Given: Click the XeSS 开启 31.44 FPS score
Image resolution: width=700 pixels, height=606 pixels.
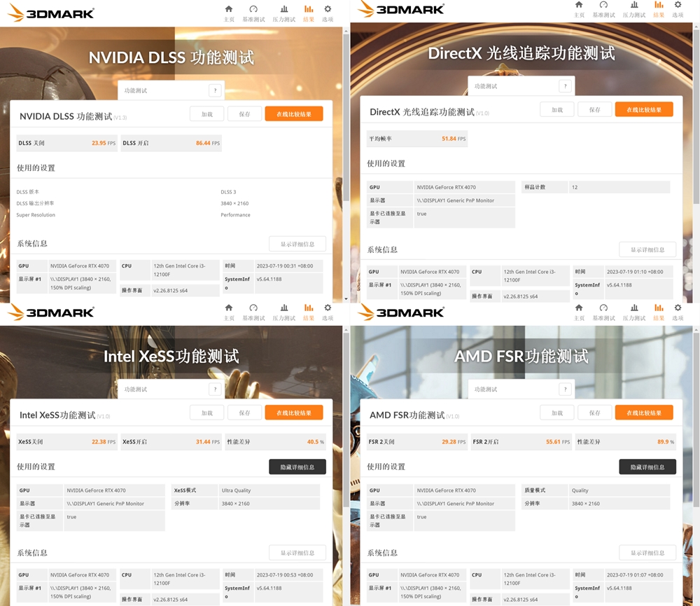Looking at the screenshot, I should (x=171, y=441).
